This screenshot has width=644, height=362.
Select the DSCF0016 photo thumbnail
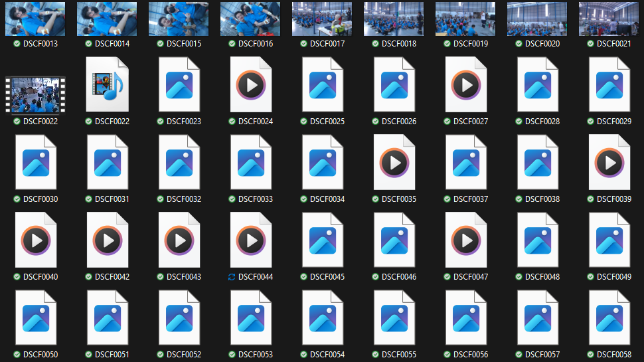[x=250, y=19]
